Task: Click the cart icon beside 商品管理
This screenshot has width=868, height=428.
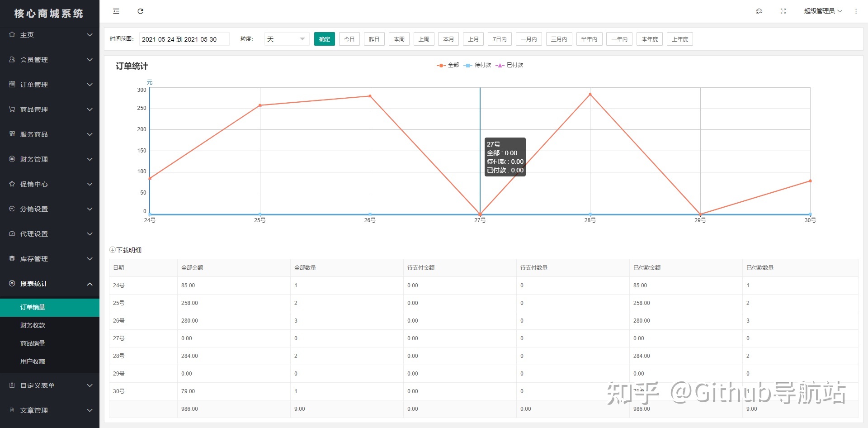Action: (12, 109)
